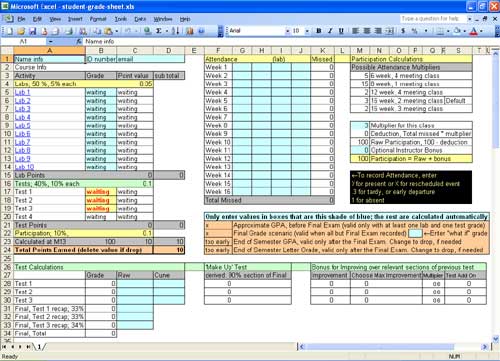Follow the Lab 10 hyperlink
The image size is (500, 361).
[x=24, y=167]
